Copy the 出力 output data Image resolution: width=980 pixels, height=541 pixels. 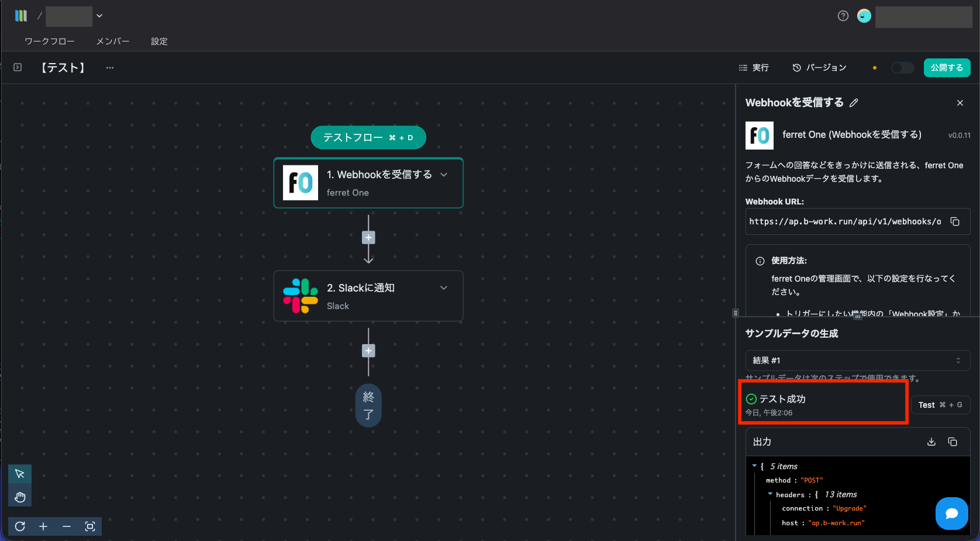(x=953, y=442)
